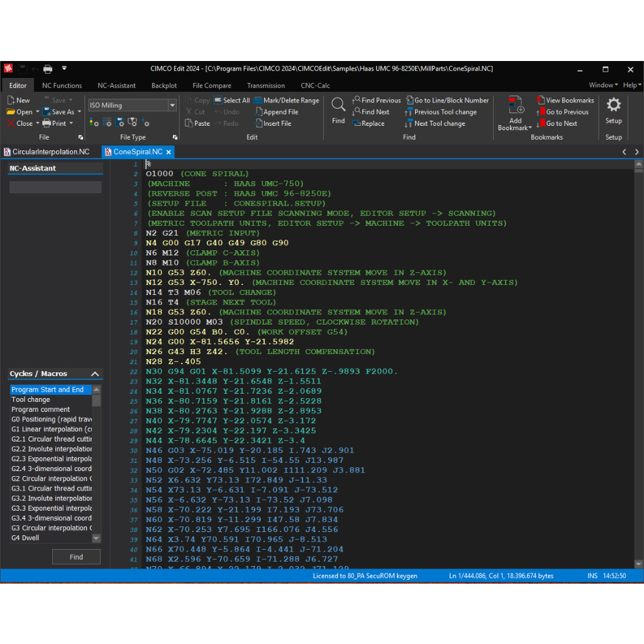This screenshot has width=644, height=644.
Task: Click the Find button below macros list
Action: [76, 557]
